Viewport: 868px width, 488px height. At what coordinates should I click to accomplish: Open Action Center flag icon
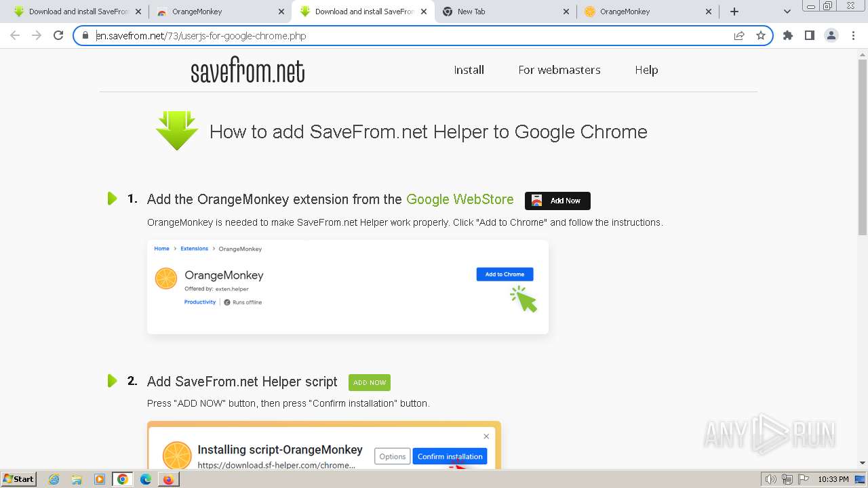tap(804, 479)
